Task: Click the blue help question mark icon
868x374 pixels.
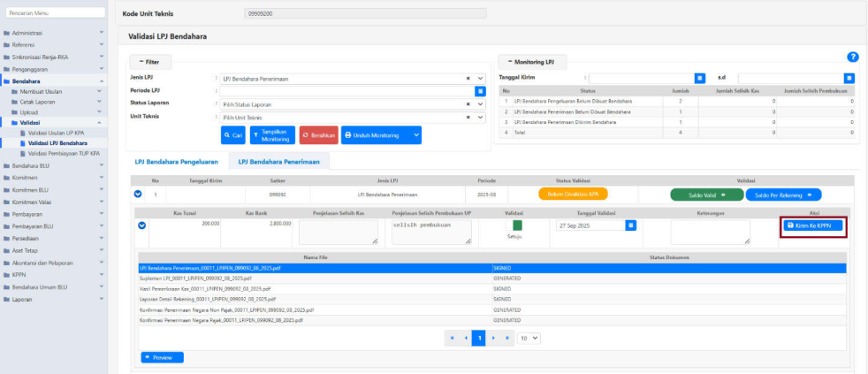Action: click(852, 57)
